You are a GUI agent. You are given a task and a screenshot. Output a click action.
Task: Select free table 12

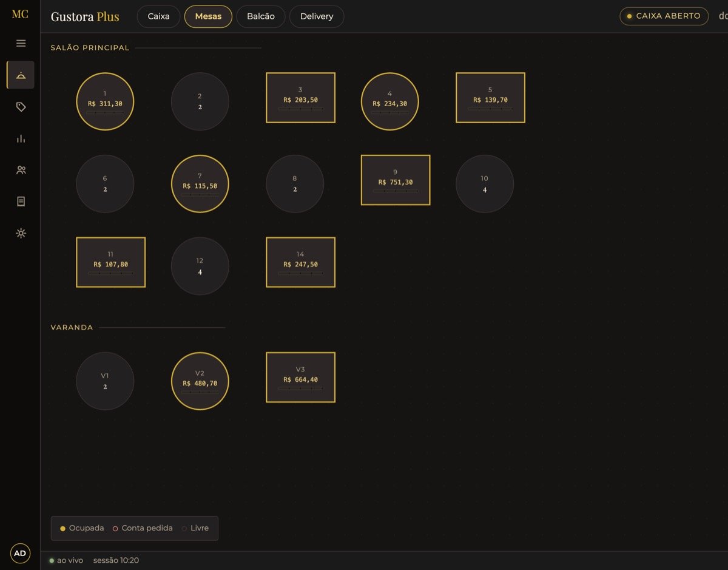pos(200,266)
